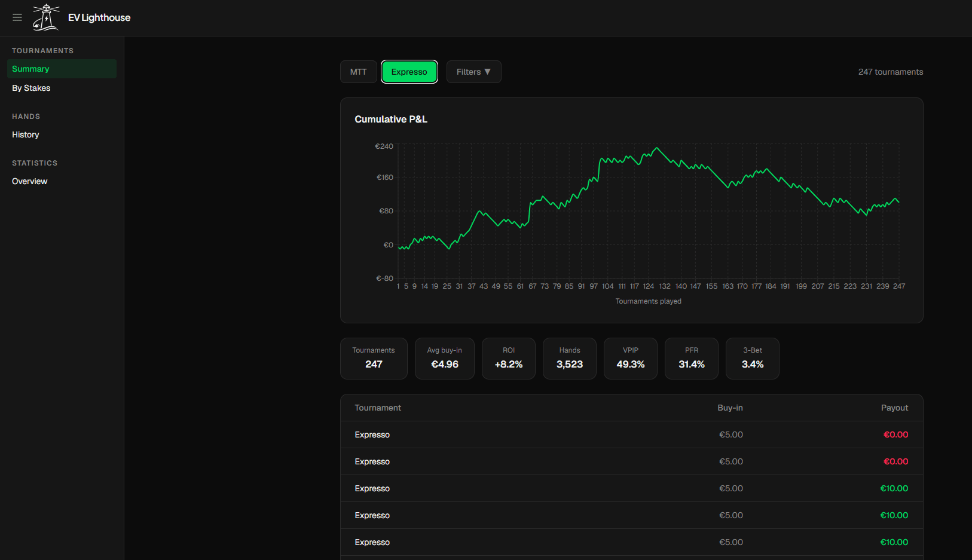Viewport: 972px width, 560px height.
Task: Click the Payout column header
Action: point(894,408)
